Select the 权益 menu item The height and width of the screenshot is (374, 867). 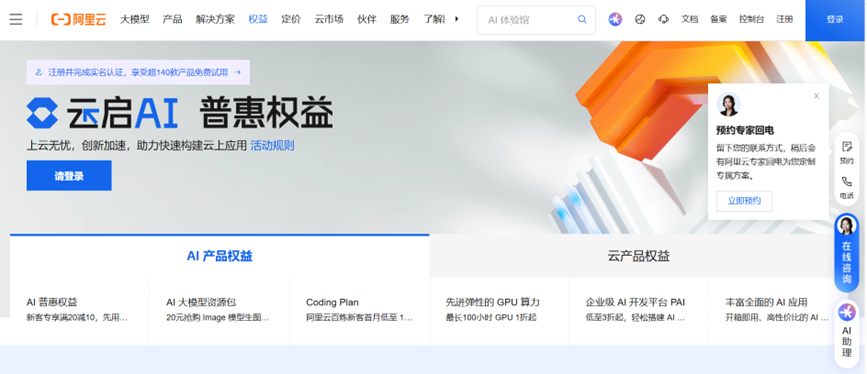[x=258, y=19]
